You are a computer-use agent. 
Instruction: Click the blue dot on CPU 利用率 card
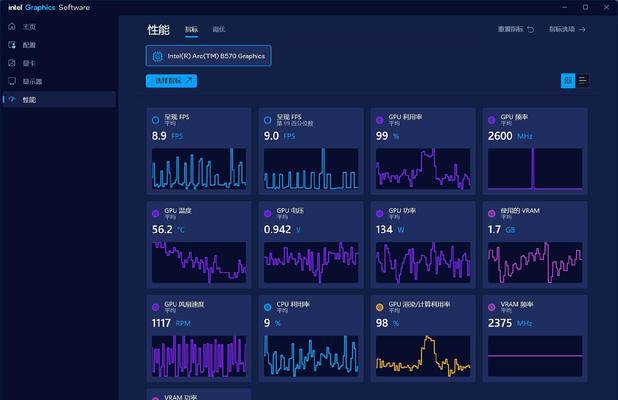click(x=268, y=307)
